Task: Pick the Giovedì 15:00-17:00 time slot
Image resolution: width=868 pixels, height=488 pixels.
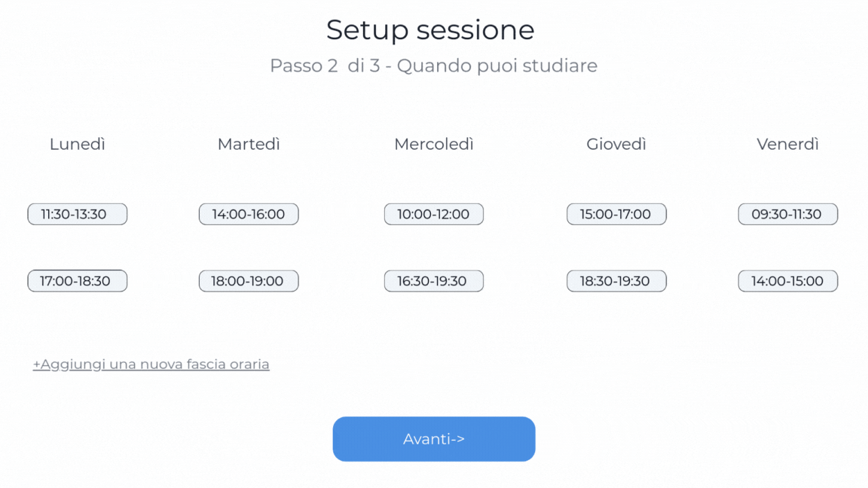Action: (x=616, y=214)
